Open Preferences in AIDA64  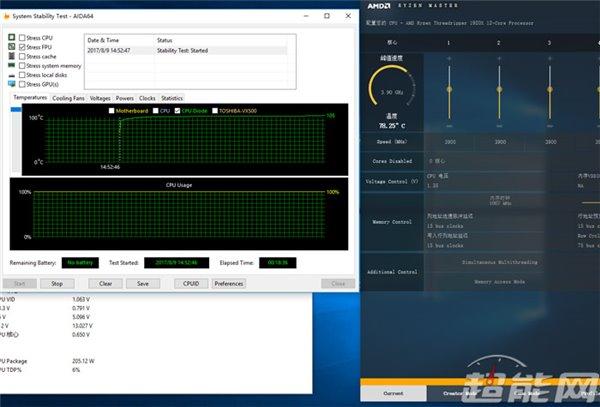point(229,283)
